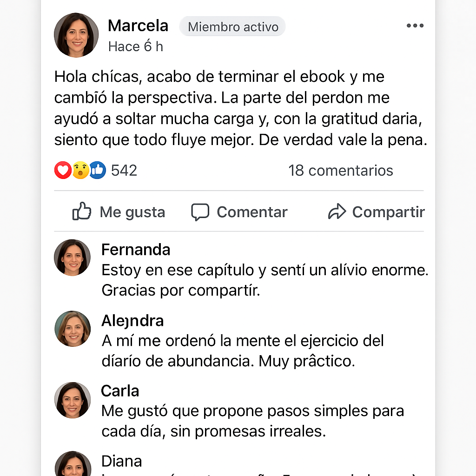Open the 18 comentarios link
The image size is (476, 476).
[x=340, y=171]
